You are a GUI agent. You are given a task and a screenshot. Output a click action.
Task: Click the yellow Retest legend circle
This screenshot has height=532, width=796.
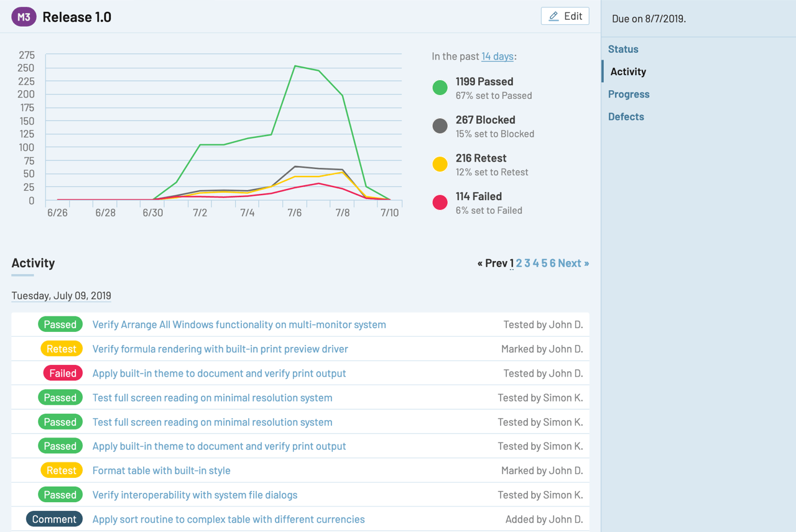[440, 164]
